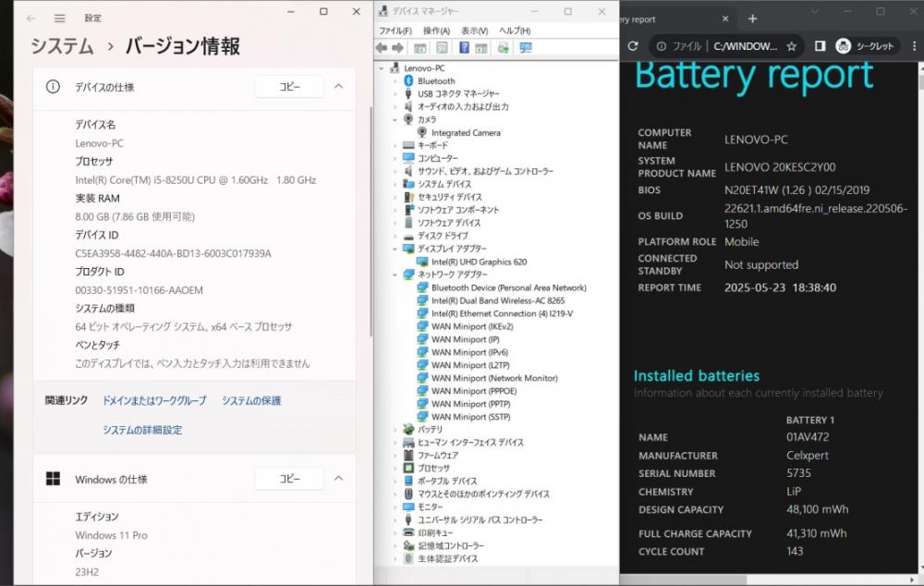Click the blue Help question-mark toolbar icon

(464, 48)
